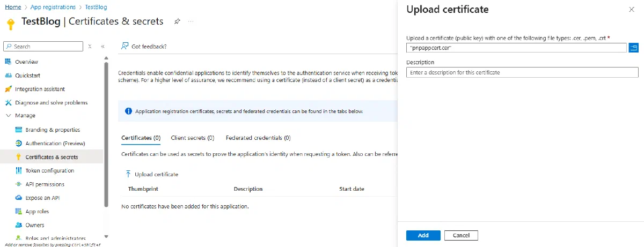Open Diagnose and solve problems item

(x=53, y=102)
